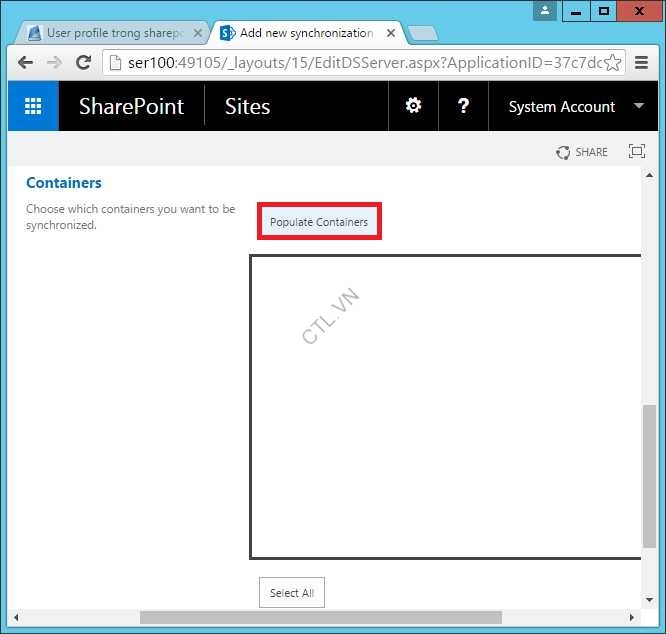The height and width of the screenshot is (634, 666).
Task: Click the SHARE button
Action: [582, 152]
